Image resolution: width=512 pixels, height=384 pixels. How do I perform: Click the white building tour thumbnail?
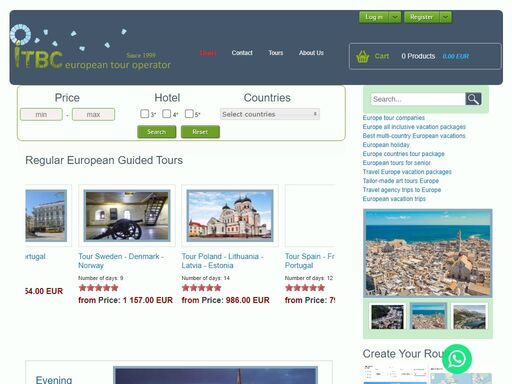pyautogui.click(x=46, y=215)
